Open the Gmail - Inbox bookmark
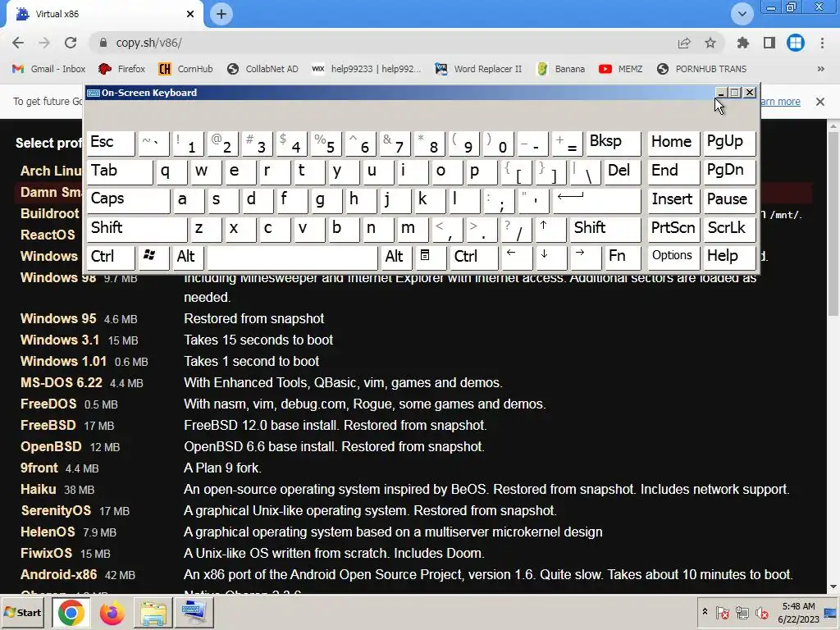Screen dimensions: 840x630 coord(48,69)
